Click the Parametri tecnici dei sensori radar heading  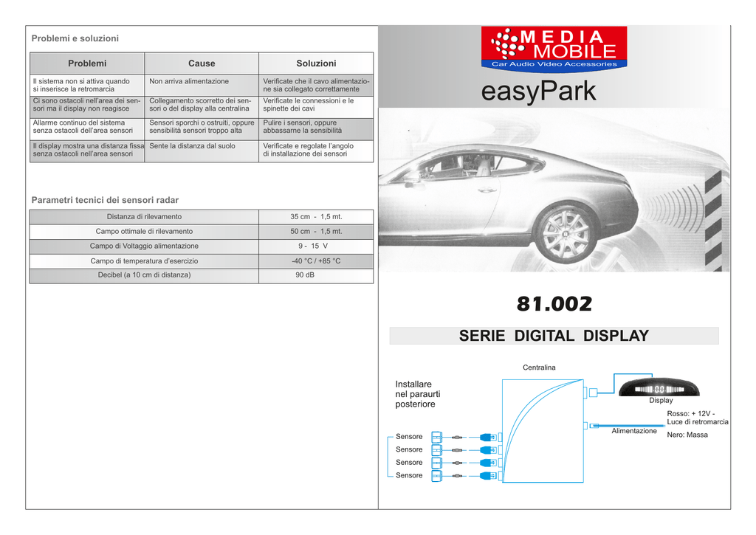(x=105, y=200)
